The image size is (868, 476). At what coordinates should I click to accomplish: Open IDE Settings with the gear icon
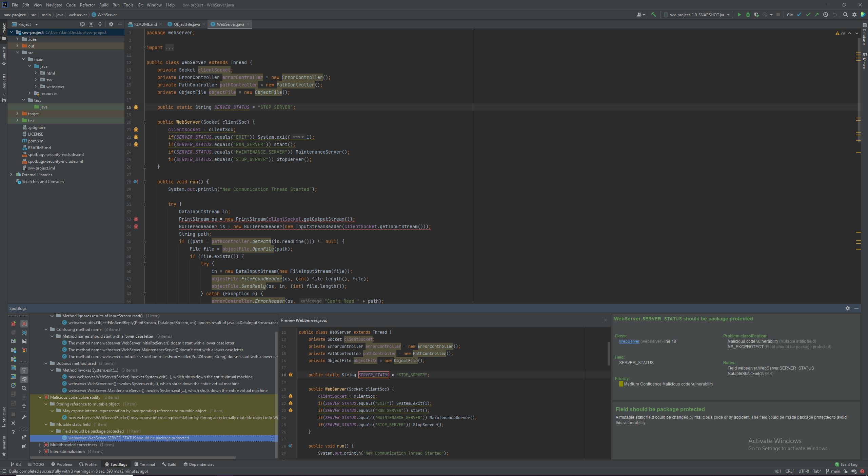pos(854,15)
